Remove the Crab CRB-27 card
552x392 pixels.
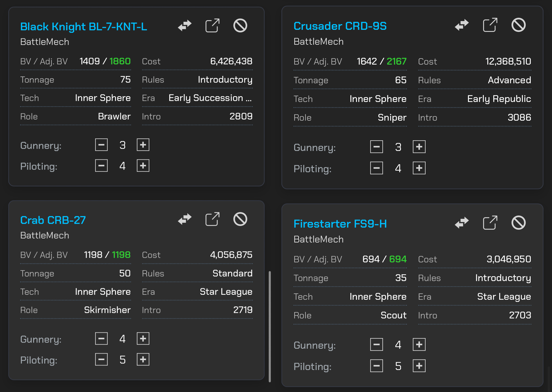(240, 219)
